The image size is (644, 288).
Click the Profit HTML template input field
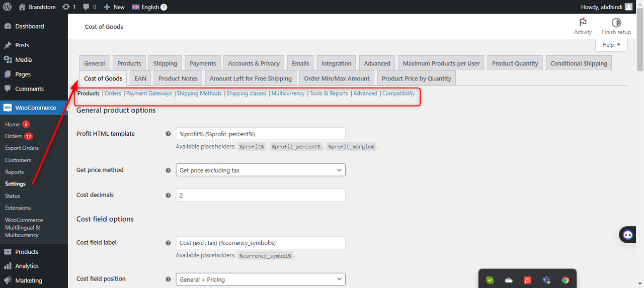point(261,134)
